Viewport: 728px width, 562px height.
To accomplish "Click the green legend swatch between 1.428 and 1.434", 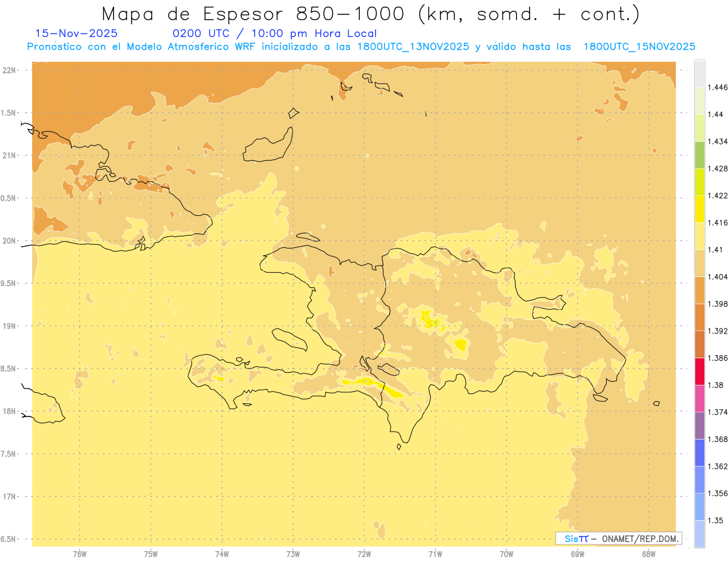I will click(699, 155).
